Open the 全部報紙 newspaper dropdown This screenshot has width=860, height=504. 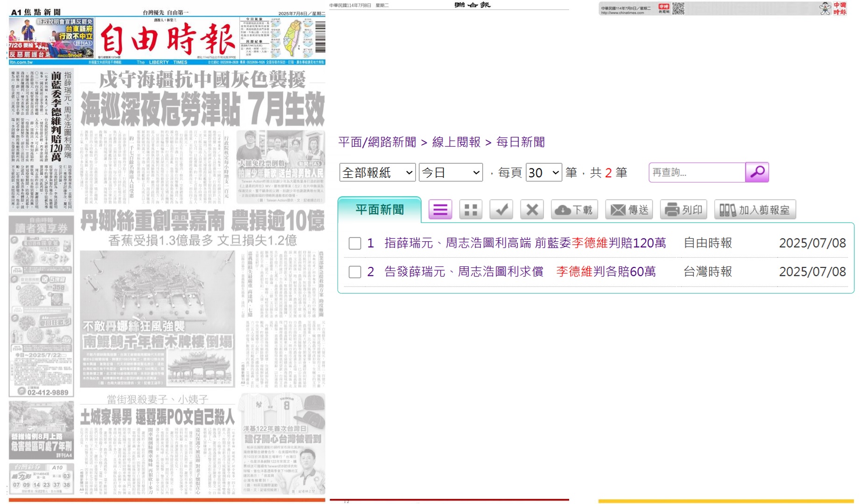point(377,173)
